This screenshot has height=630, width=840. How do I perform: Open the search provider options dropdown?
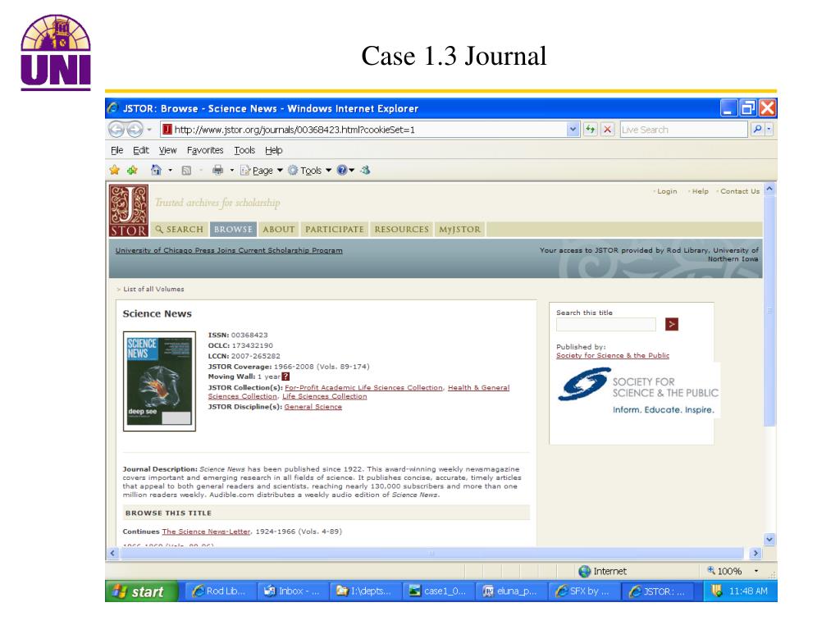[x=769, y=129]
